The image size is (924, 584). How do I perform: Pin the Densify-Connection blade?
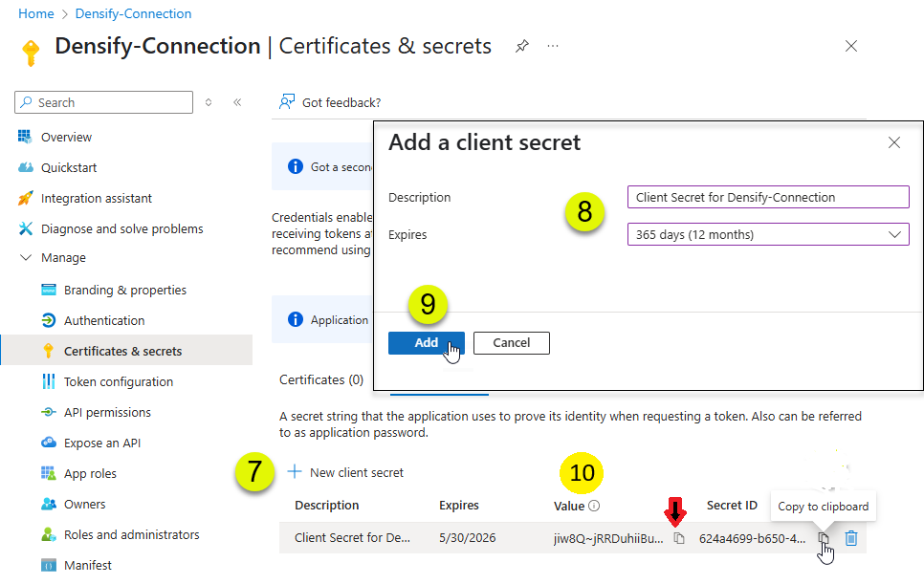click(x=521, y=46)
